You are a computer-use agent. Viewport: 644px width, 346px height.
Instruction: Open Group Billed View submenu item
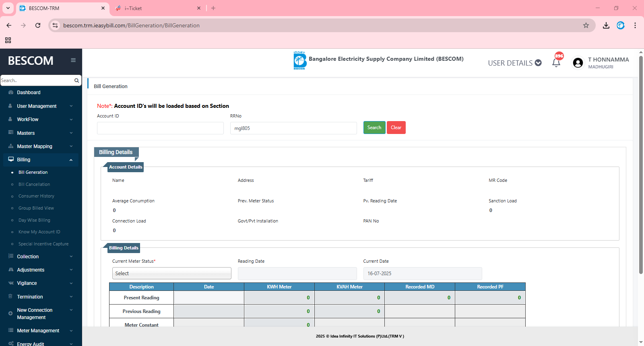point(36,208)
